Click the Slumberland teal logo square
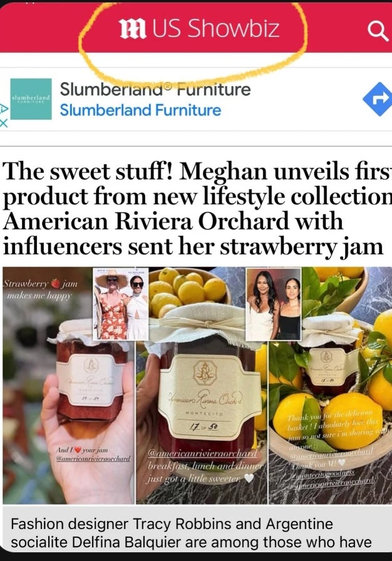This screenshot has height=561, width=392. tap(31, 99)
